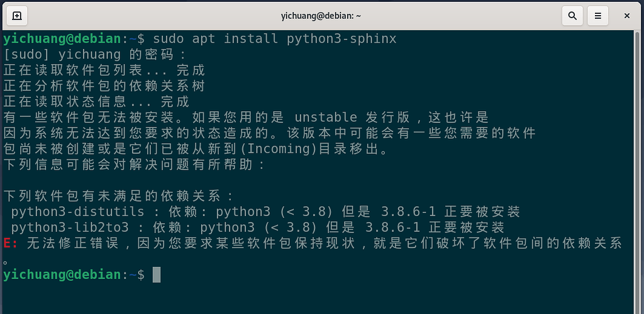Click the python3-distutils package name
The width and height of the screenshot is (644, 314).
coord(77,212)
